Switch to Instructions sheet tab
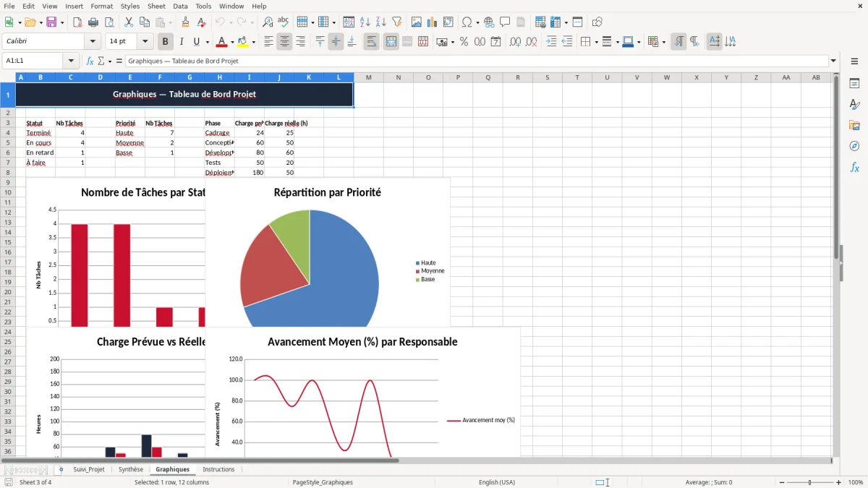868x488 pixels. [x=218, y=469]
